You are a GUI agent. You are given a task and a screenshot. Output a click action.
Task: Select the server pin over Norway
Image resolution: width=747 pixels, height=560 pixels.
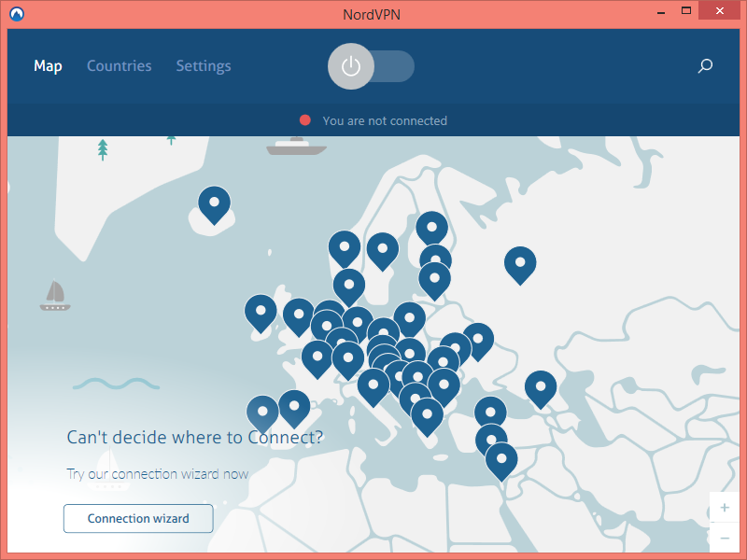coord(345,249)
